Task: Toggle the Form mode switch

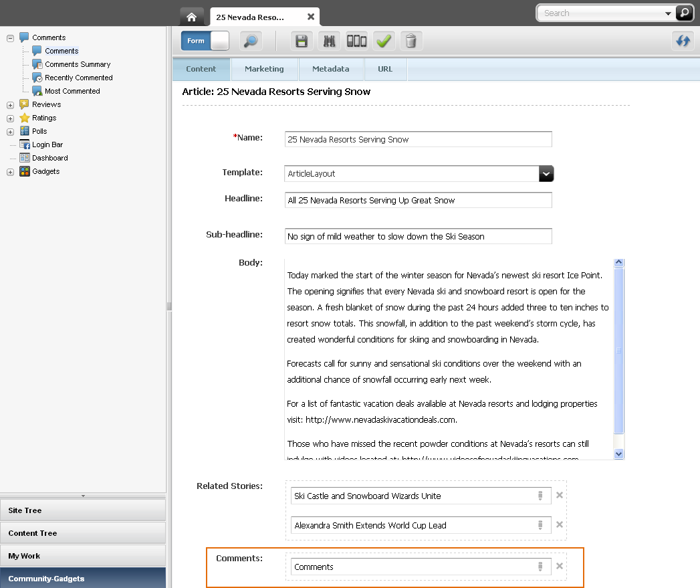Action: point(205,41)
